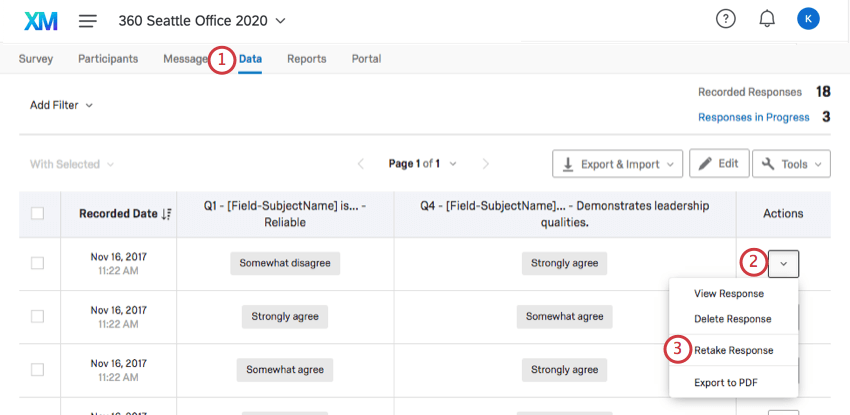Image resolution: width=850 pixels, height=415 pixels.
Task: Select Retake Response from the menu
Action: (733, 350)
